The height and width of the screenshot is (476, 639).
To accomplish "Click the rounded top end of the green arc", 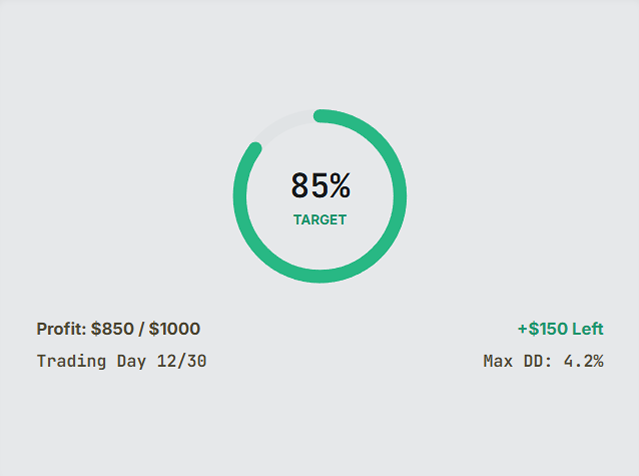I will point(321,116).
